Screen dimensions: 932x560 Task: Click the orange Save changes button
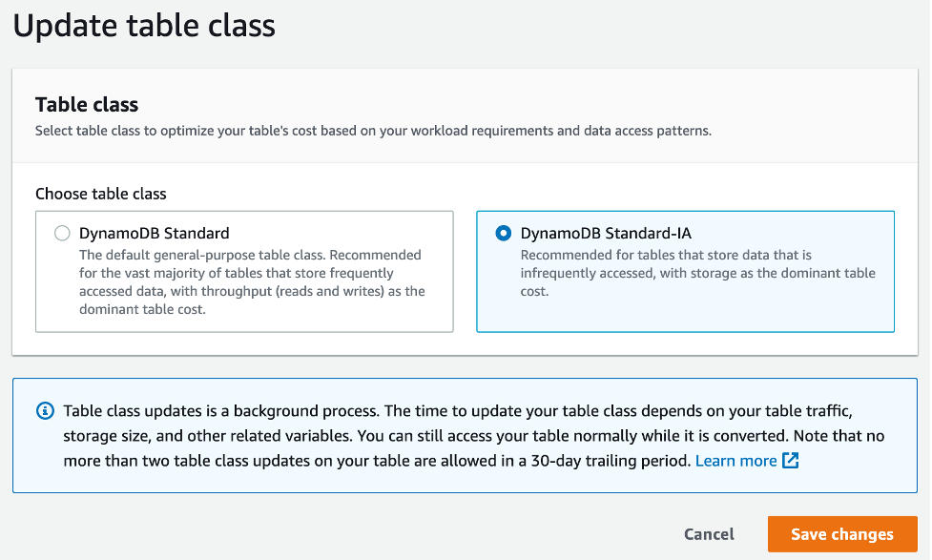pyautogui.click(x=842, y=534)
